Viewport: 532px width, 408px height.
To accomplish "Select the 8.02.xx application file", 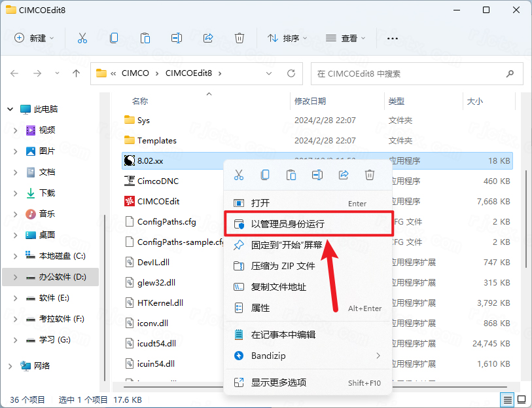I will [x=317, y=160].
